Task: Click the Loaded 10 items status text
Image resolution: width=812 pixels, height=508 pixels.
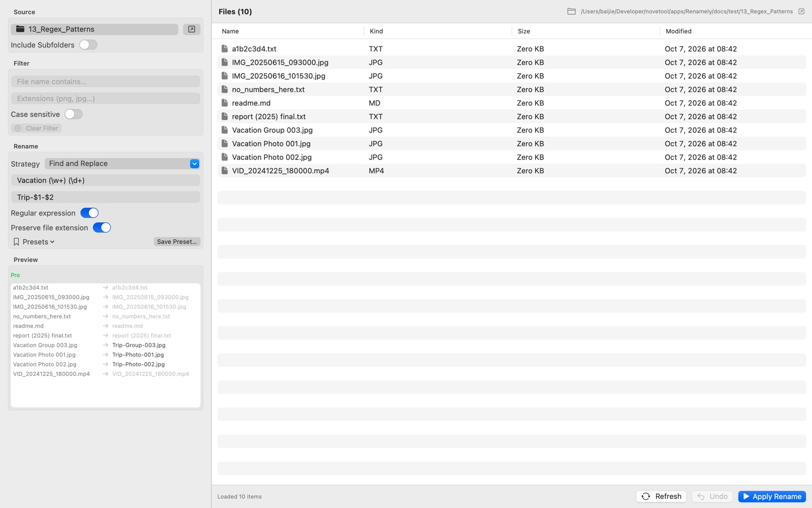Action: click(x=240, y=496)
